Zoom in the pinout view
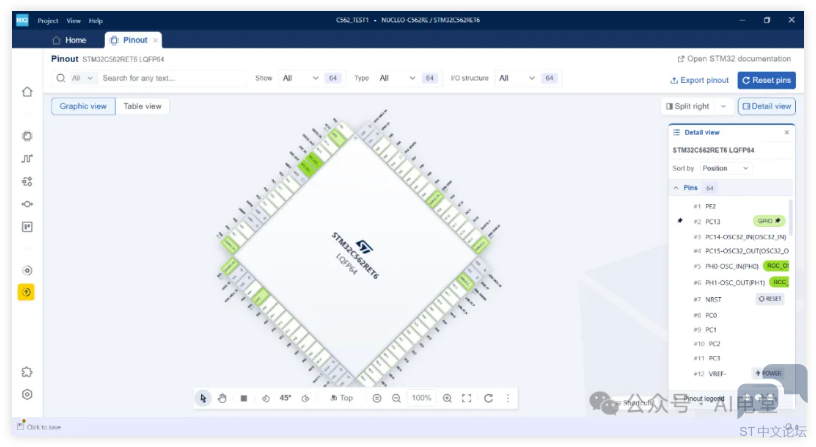The image size is (816, 447). pyautogui.click(x=447, y=398)
